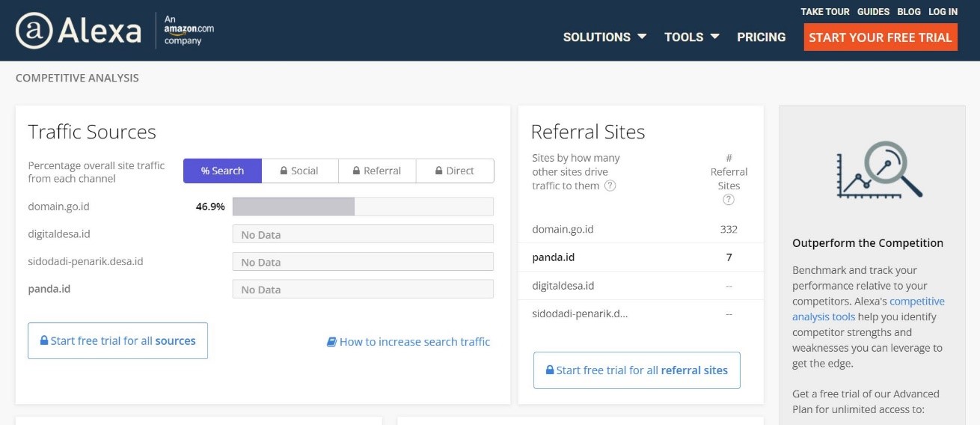Screen dimensions: 980x425
Task: Click the chart magnifier illustration
Action: tap(880, 170)
